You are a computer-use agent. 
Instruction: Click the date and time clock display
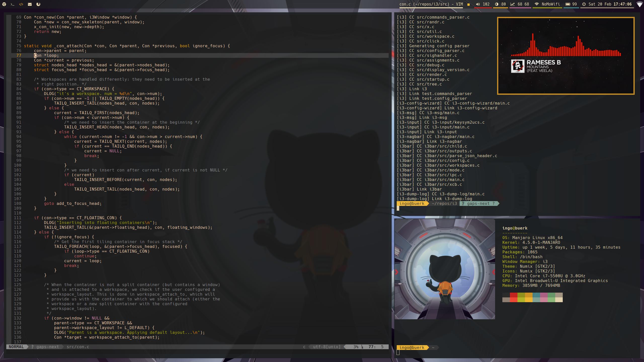point(610,4)
